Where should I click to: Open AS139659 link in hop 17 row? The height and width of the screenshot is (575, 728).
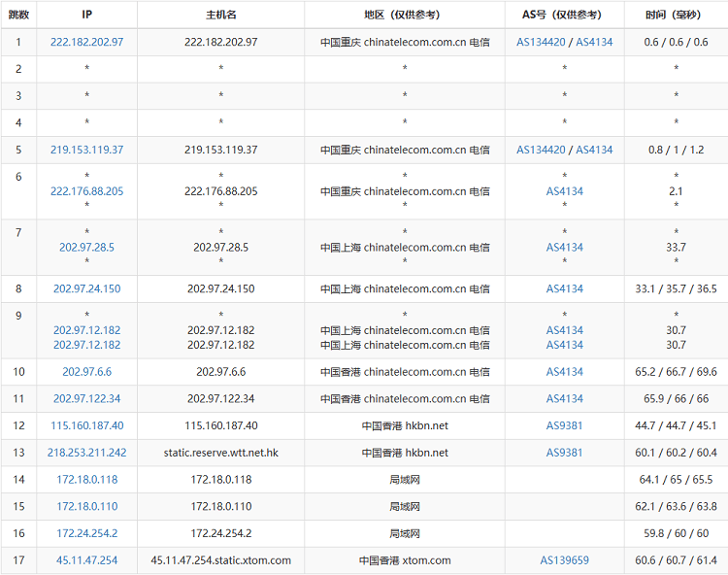565,560
